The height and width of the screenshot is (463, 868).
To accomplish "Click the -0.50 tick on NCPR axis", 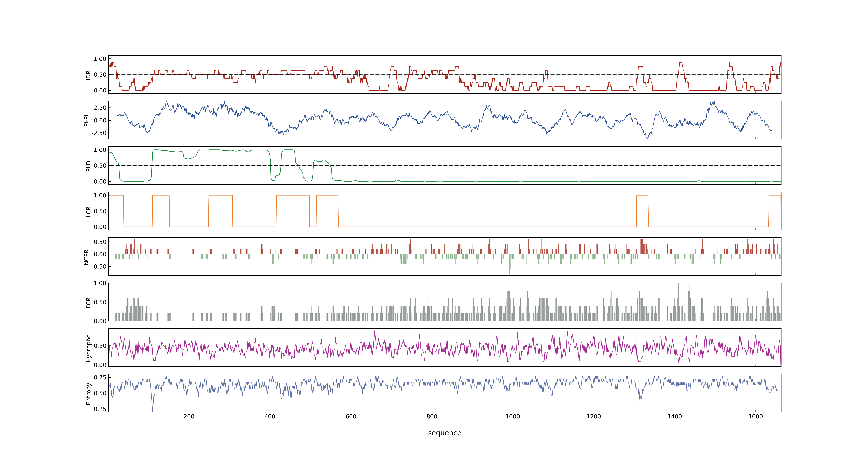I will tap(99, 267).
